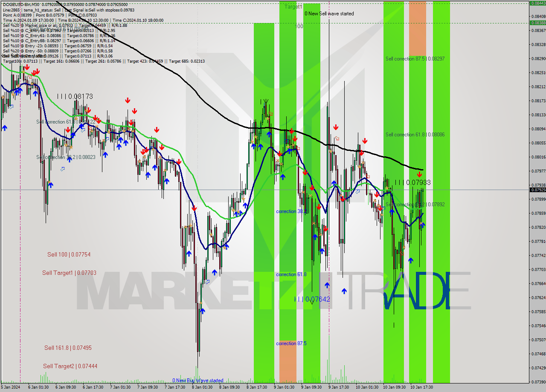Viewport: 546px width, 392px height.
Task: Click the 'correction 61.8' blue label
Action: coord(291,274)
